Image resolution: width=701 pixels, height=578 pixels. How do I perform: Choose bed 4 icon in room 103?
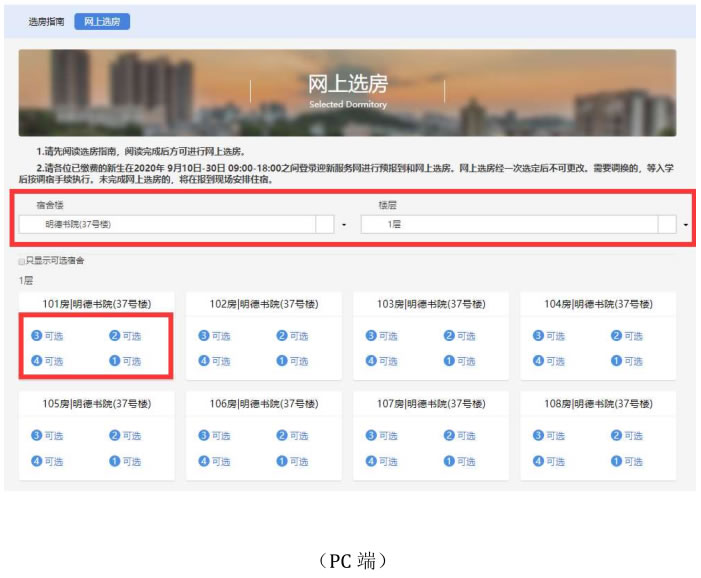[371, 361]
